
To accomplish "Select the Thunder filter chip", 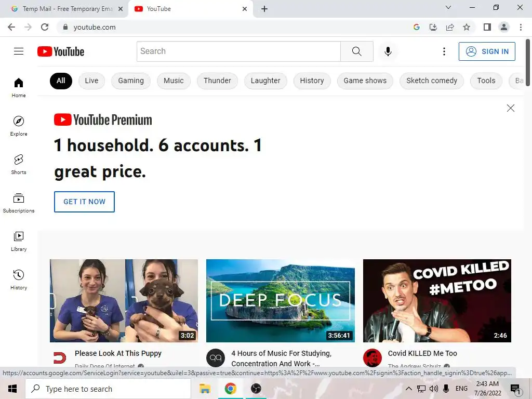I will pyautogui.click(x=217, y=81).
